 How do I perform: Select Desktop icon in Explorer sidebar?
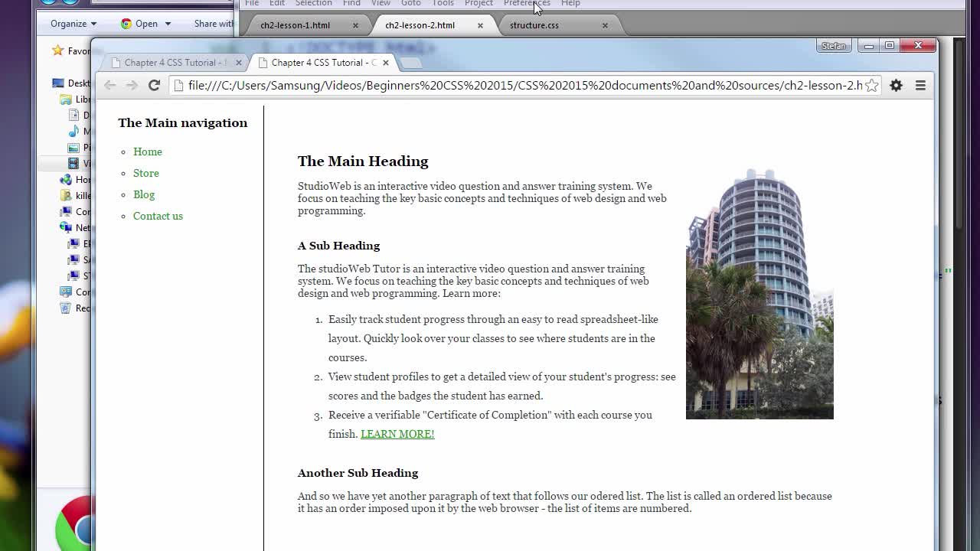(x=58, y=83)
